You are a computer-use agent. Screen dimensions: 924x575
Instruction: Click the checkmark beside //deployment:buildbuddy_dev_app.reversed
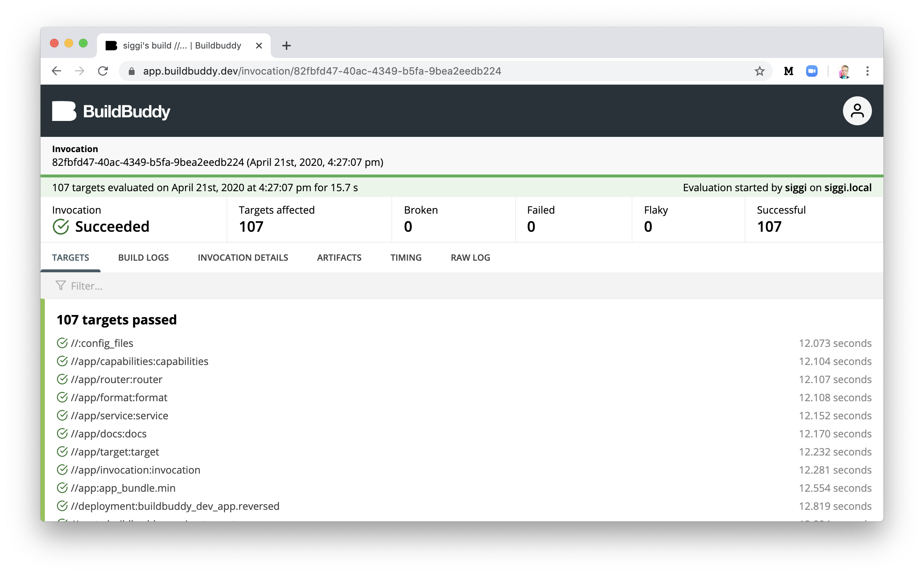coord(62,506)
